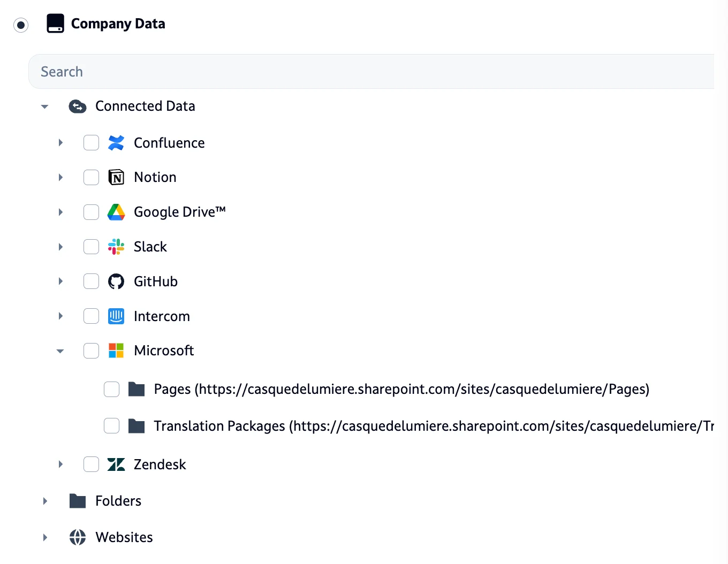Expand the Confluence tree item
Viewport: 728px width, 564px height.
click(60, 143)
